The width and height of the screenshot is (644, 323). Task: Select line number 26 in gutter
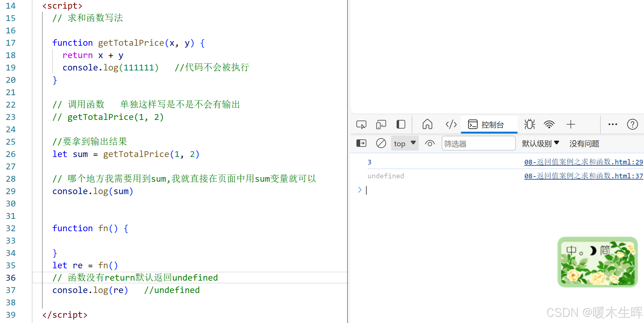click(11, 154)
